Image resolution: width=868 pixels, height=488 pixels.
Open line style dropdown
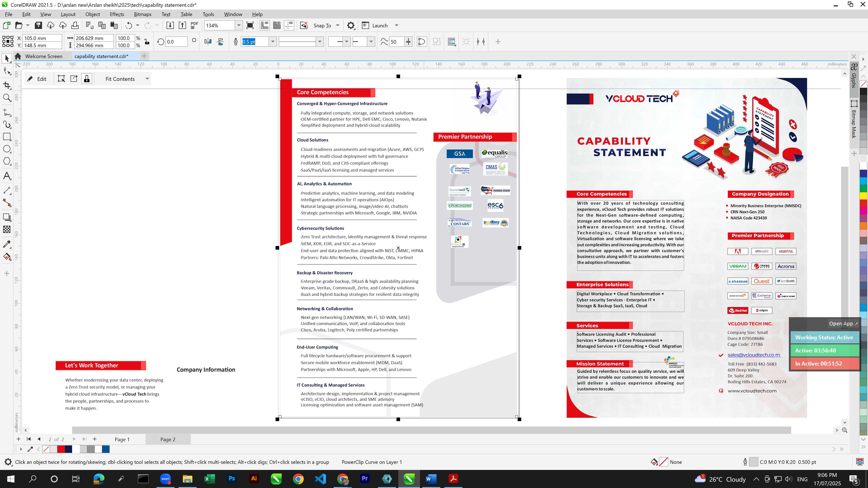coord(320,42)
